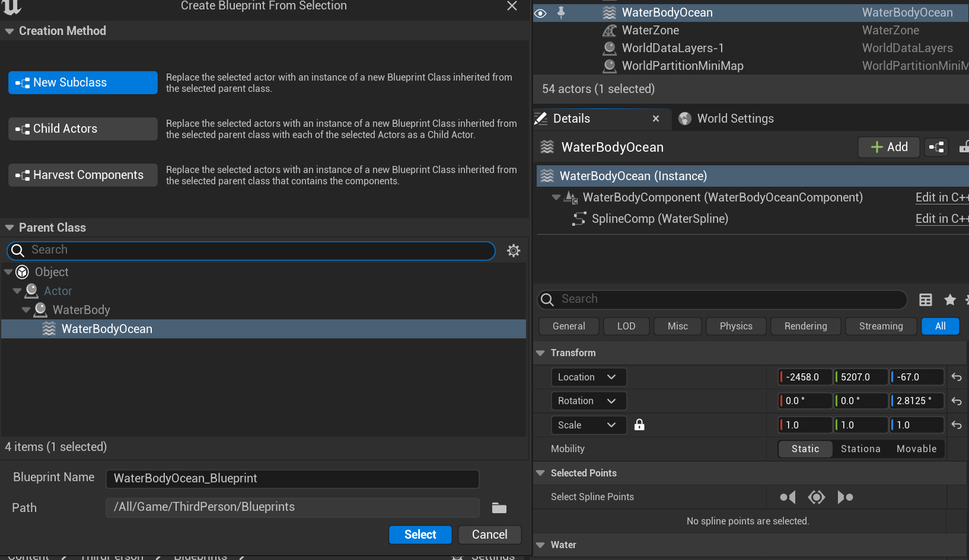Reset Location value to default

pos(956,377)
